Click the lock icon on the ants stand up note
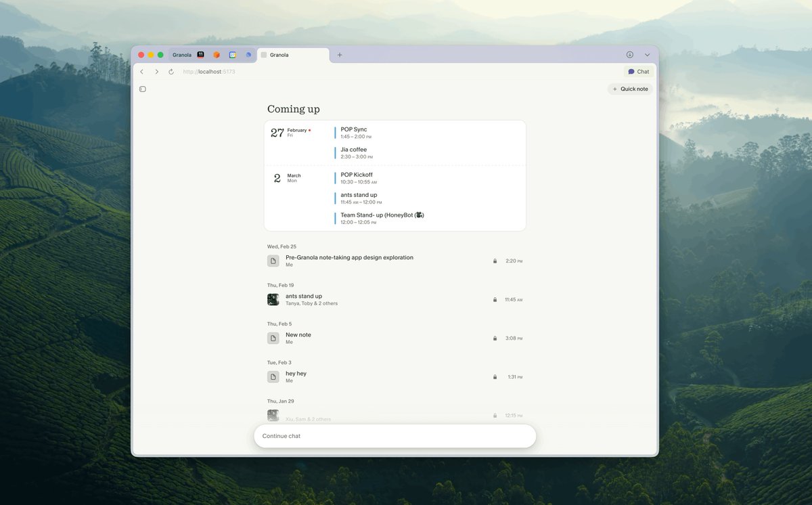 pos(495,299)
